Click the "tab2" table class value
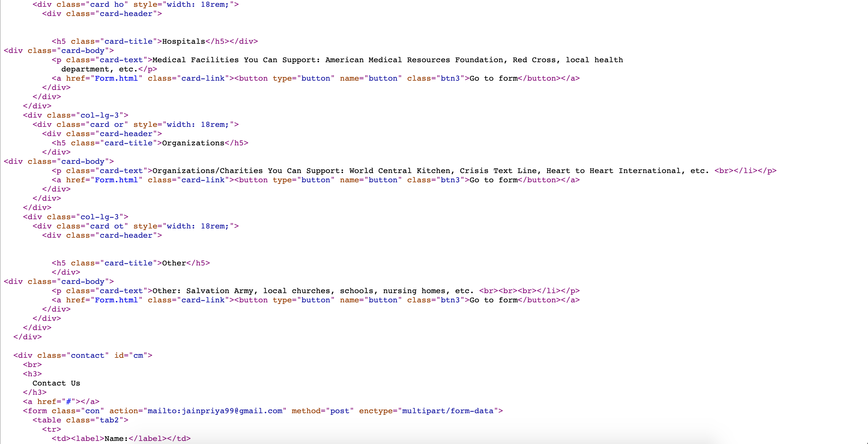The width and height of the screenshot is (868, 444). tap(109, 420)
